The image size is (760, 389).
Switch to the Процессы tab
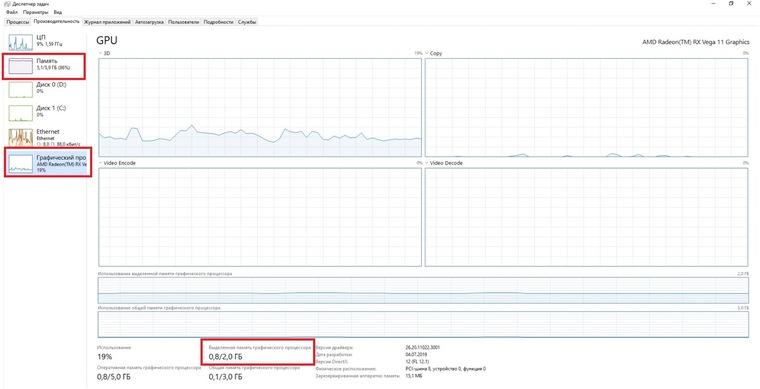coord(18,22)
